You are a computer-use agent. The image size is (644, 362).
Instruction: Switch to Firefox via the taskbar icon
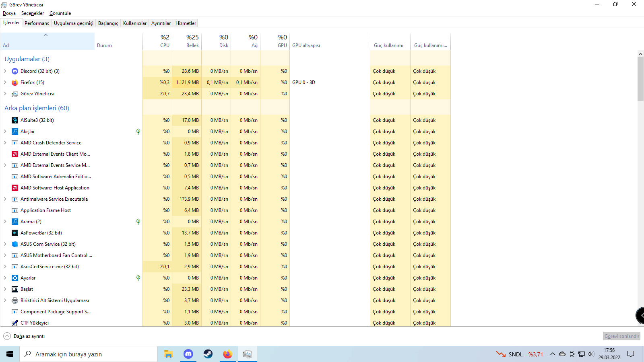(x=227, y=354)
